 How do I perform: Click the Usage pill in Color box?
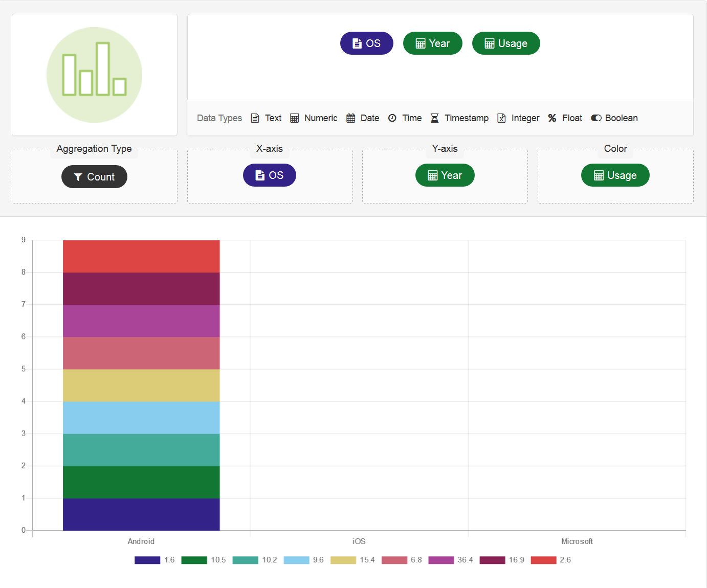(615, 175)
